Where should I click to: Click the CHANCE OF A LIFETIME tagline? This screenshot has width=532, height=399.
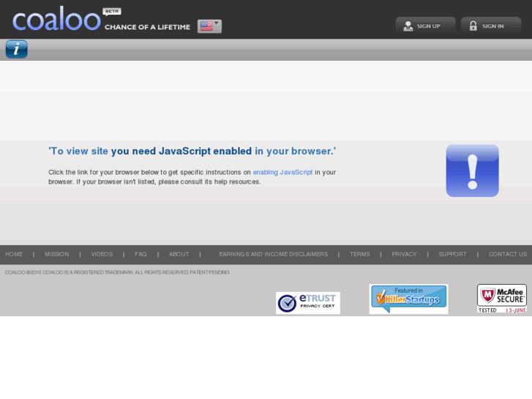pos(147,27)
